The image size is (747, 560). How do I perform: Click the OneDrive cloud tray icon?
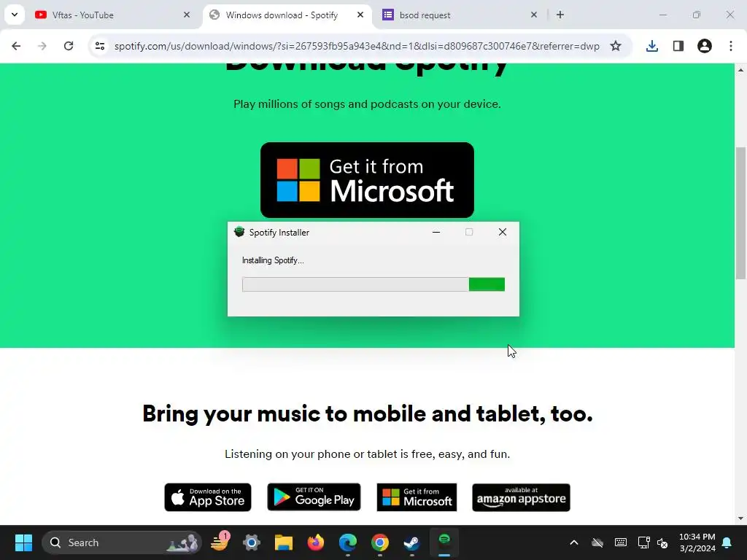597,542
